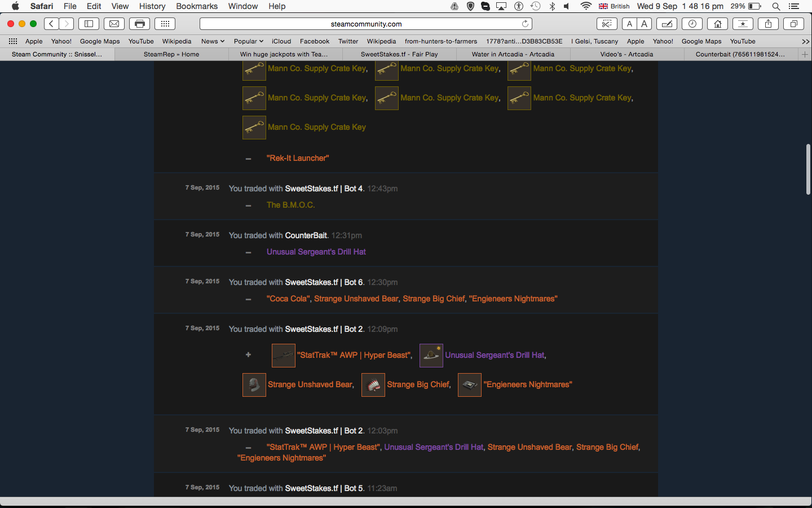Click the CounterBait trader name link
812x508 pixels.
click(x=306, y=235)
